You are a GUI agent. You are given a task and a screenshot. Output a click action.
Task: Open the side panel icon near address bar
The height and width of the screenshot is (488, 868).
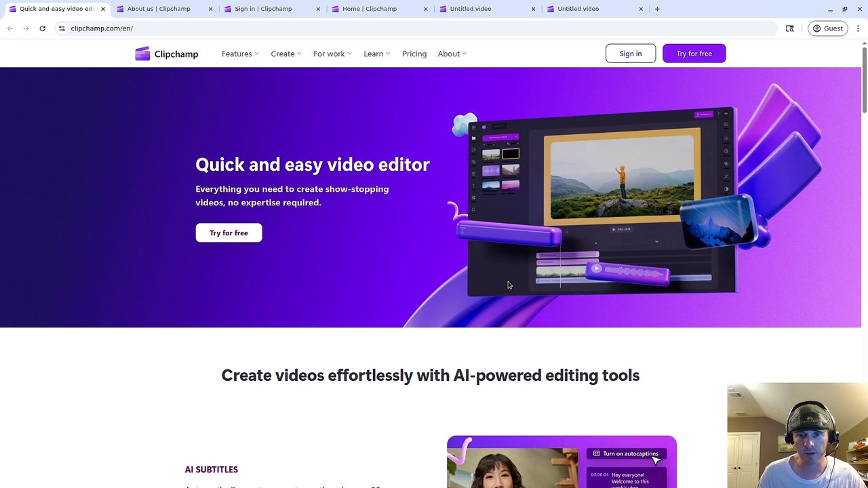click(x=789, y=28)
